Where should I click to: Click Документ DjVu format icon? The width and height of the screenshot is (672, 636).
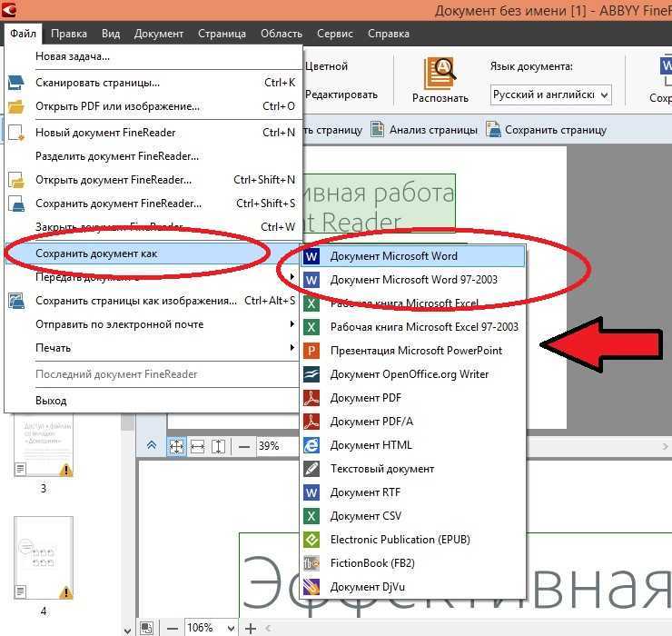(x=311, y=587)
